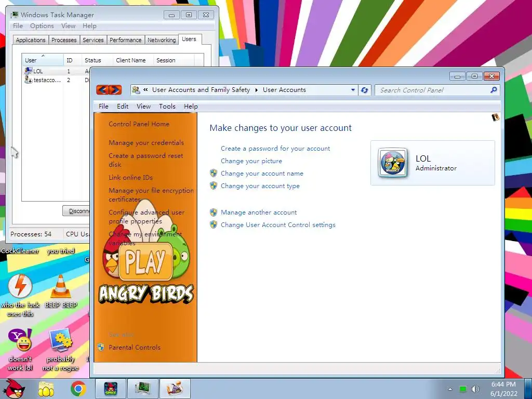The height and width of the screenshot is (399, 532).
Task: Open the address bar history dropdown arrow
Action: click(353, 90)
